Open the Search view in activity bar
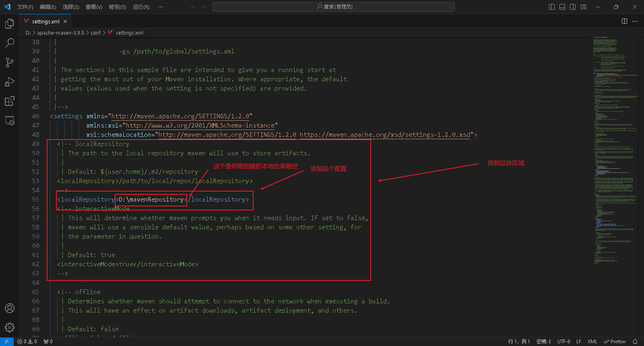Viewport: 644px width, 346px height. click(10, 43)
